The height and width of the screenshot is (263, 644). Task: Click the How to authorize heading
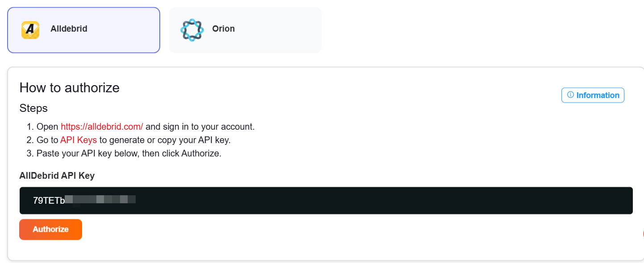70,87
